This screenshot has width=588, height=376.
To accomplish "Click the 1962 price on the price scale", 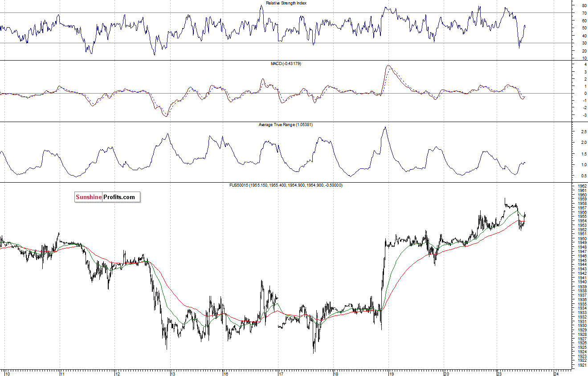I will pyautogui.click(x=582, y=186).
